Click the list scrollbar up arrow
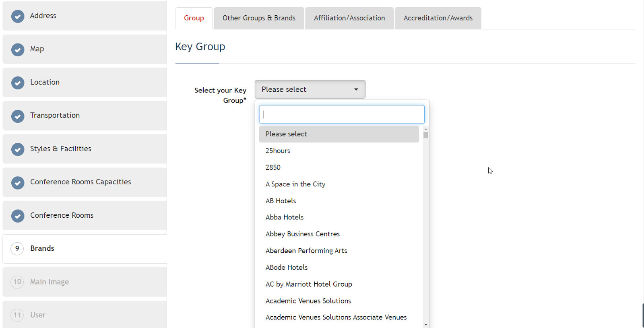The height and width of the screenshot is (328, 644). [x=426, y=129]
